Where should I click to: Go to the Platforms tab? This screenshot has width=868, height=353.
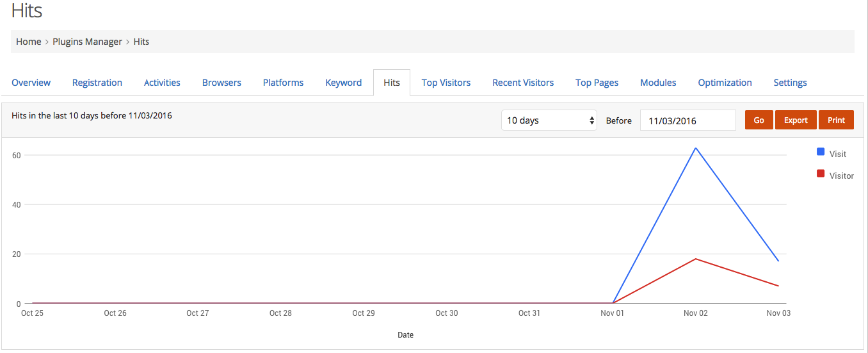[283, 83]
